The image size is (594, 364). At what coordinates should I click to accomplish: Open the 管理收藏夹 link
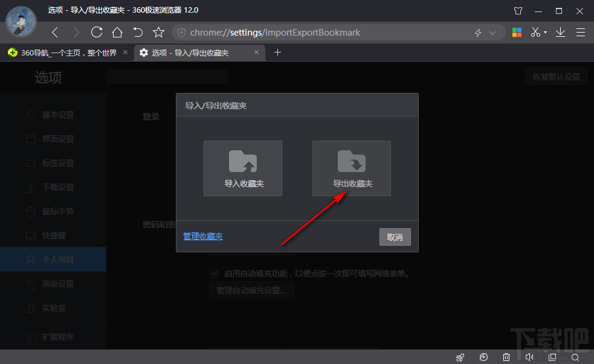[203, 237]
